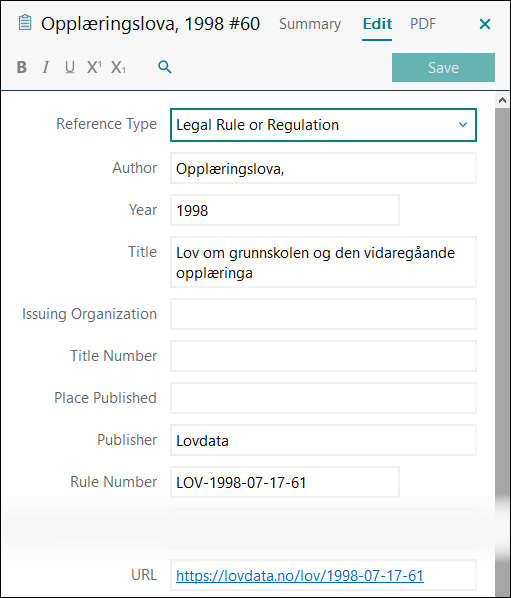
Task: Click the Rule Number field
Action: coord(285,482)
